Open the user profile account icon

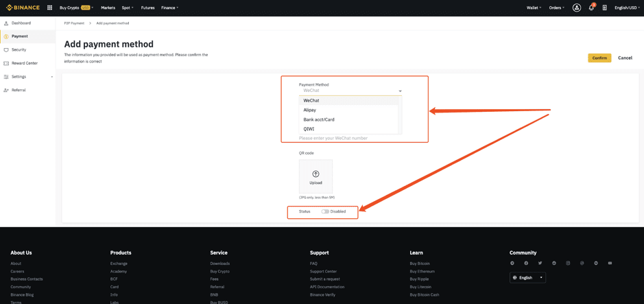pos(577,8)
